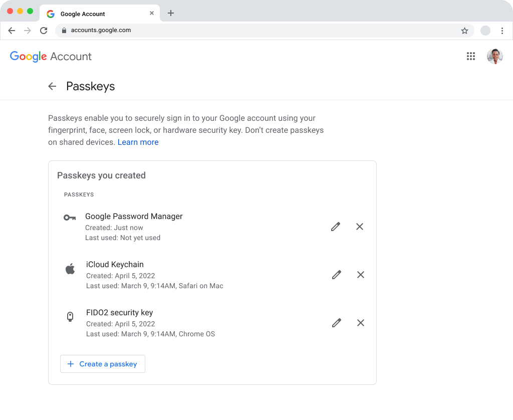
Task: Click the Apple logo beside iCloud Keychain
Action: tap(70, 268)
